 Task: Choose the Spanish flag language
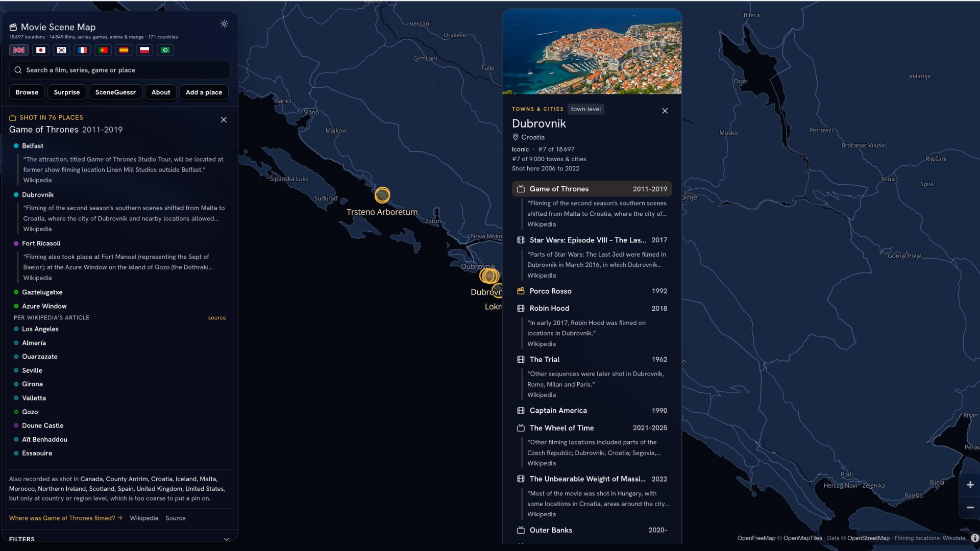pos(124,50)
